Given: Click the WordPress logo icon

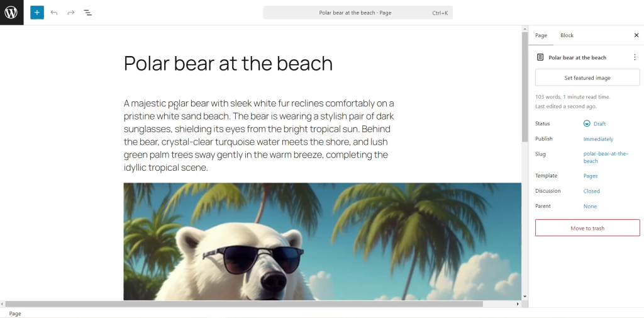Looking at the screenshot, I should (x=11, y=13).
